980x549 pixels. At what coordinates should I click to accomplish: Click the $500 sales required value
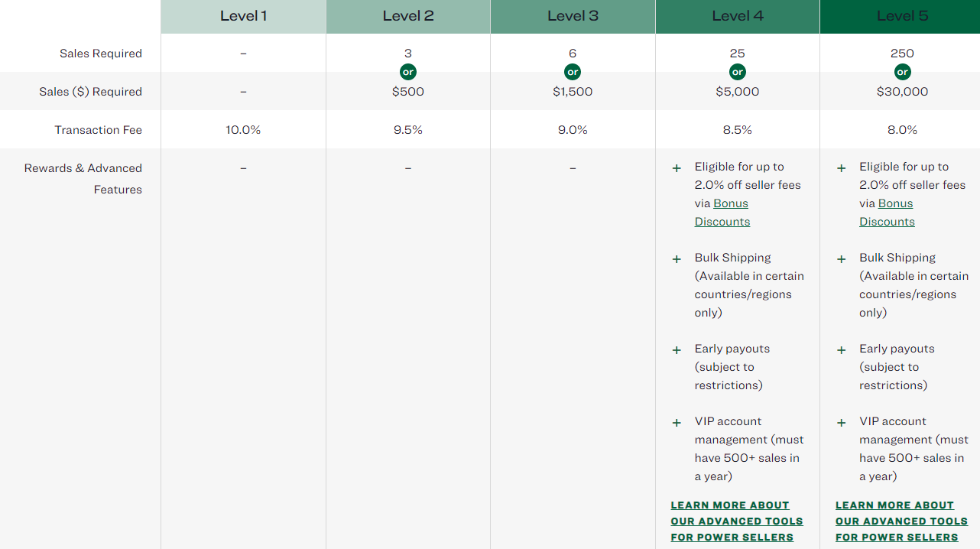tap(408, 92)
